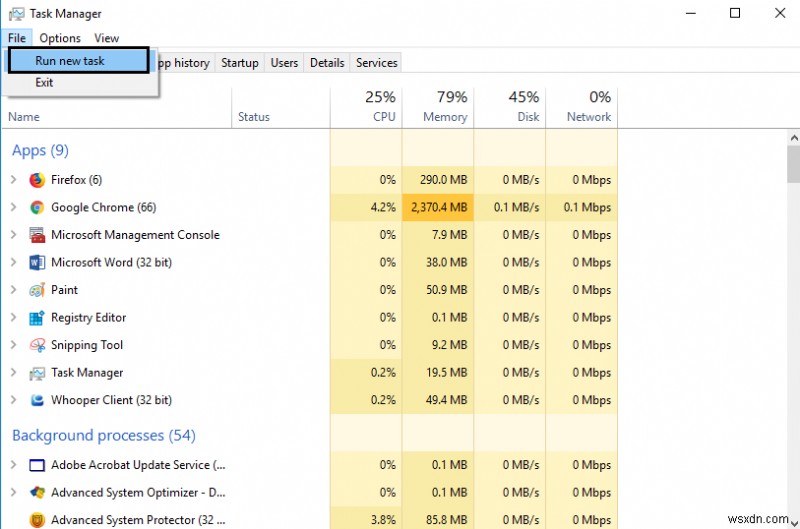Open the File menu
Image resolution: width=800 pixels, height=529 pixels.
pos(17,38)
